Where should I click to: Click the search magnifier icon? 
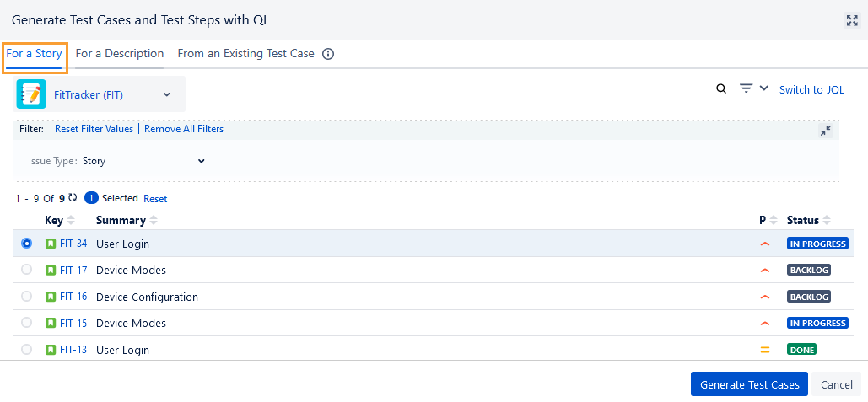tap(721, 88)
